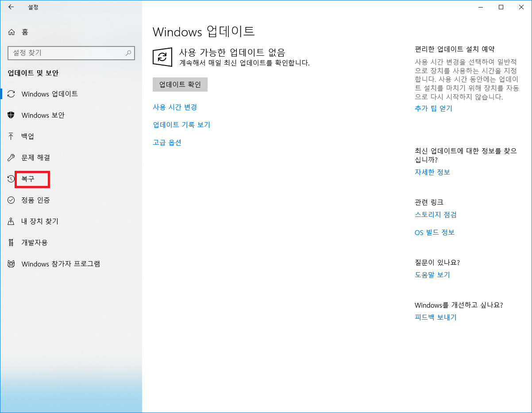Click the back arrow in title bar
Viewport: 532px width, 413px height.
pos(11,7)
